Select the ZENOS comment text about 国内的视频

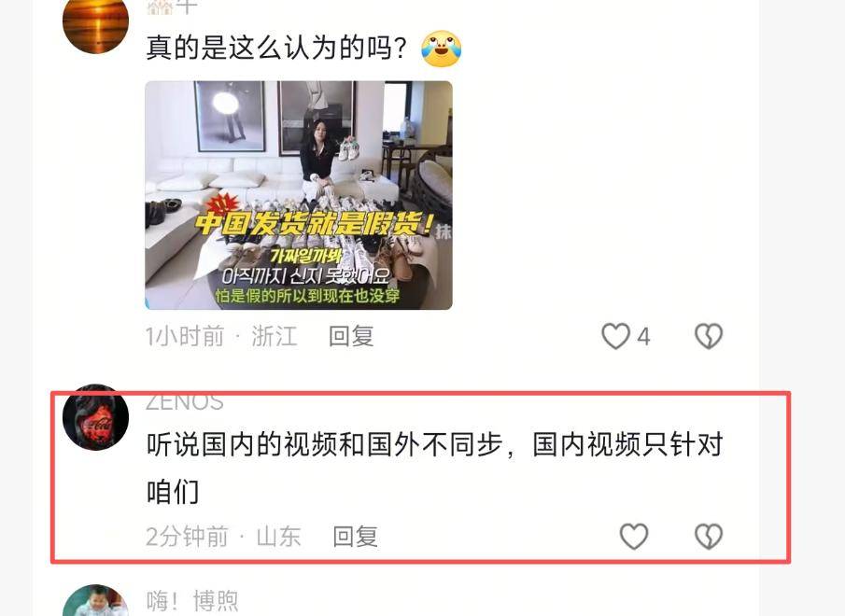click(434, 468)
